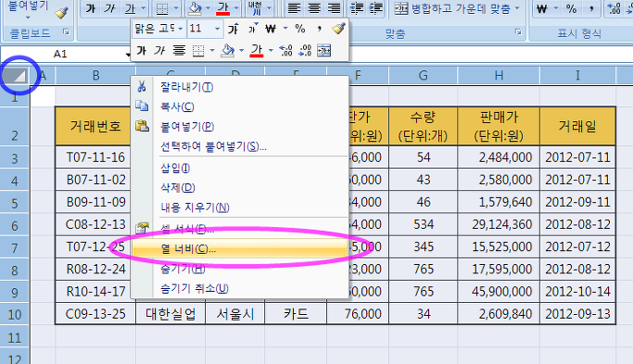Toggle bold in the mini toolbar
The image size is (633, 364).
141,50
